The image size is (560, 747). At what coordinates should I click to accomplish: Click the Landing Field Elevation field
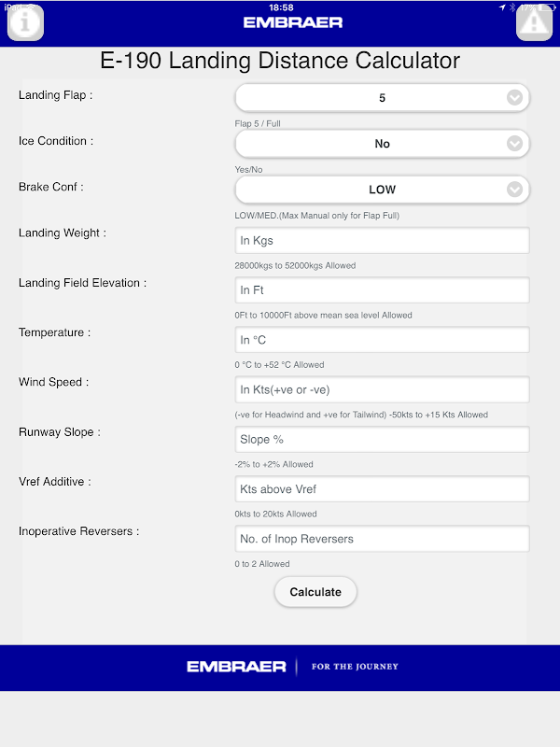pos(382,290)
